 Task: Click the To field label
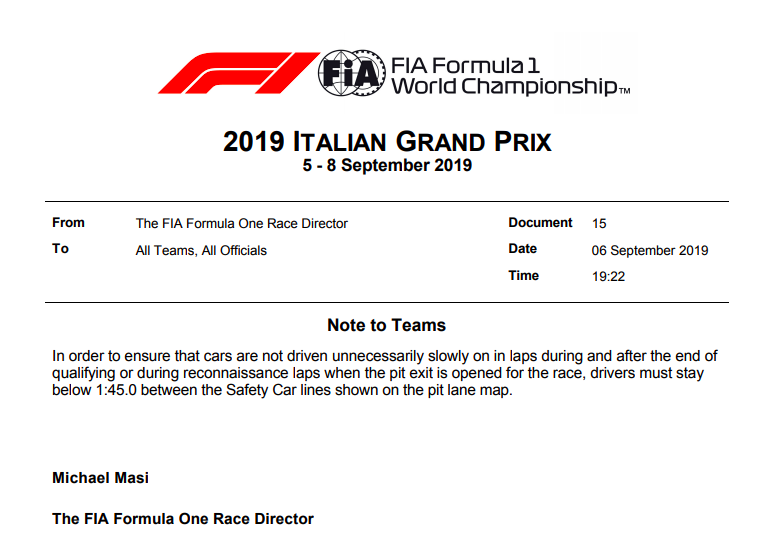click(60, 249)
